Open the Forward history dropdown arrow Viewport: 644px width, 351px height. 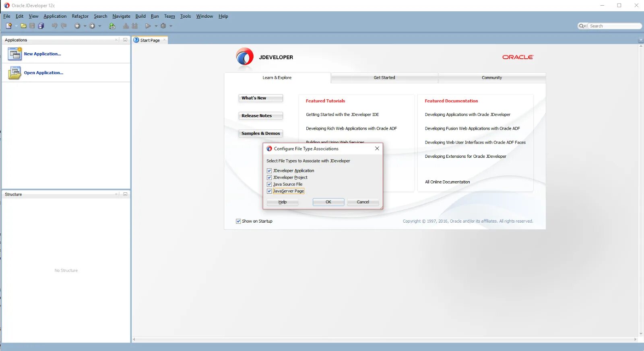100,26
